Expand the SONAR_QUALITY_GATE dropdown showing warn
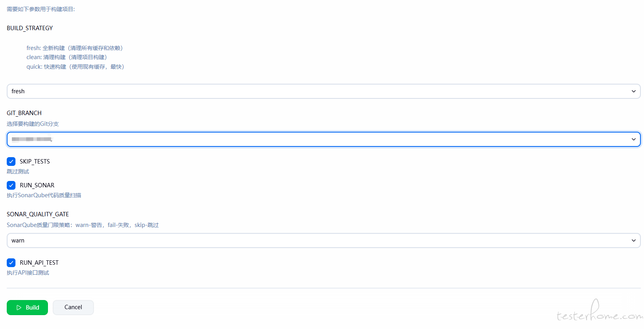This screenshot has width=644, height=329. pos(317,240)
